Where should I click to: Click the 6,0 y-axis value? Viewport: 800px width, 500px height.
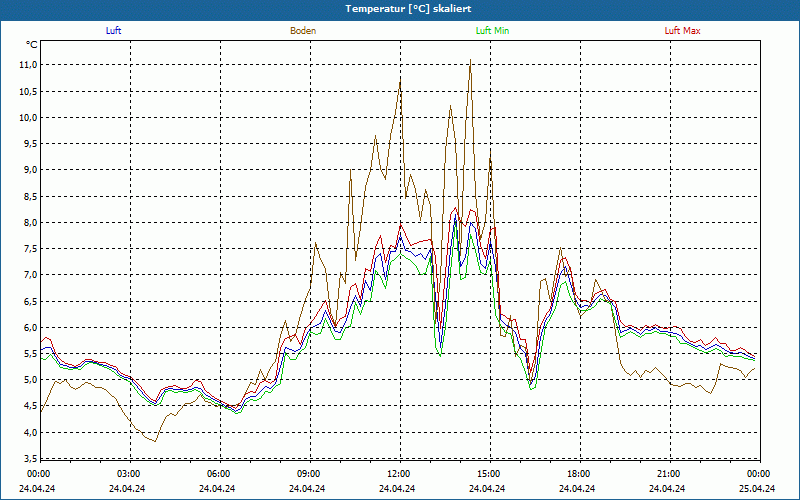(x=30, y=328)
